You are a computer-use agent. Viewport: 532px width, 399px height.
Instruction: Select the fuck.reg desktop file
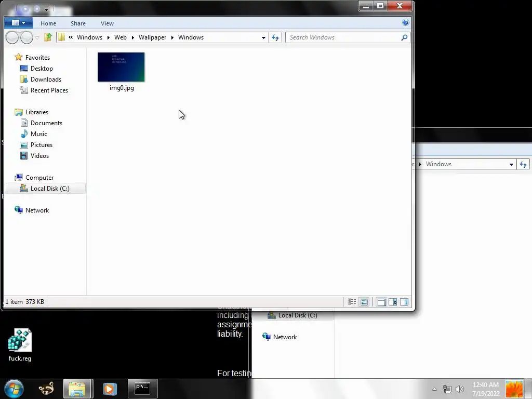[20, 345]
